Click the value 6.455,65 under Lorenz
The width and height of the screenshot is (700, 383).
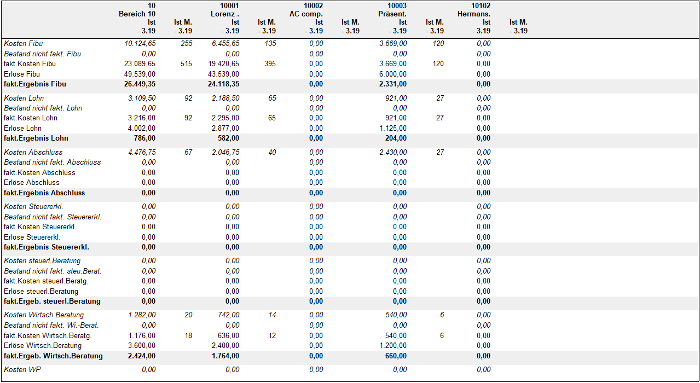click(226, 44)
